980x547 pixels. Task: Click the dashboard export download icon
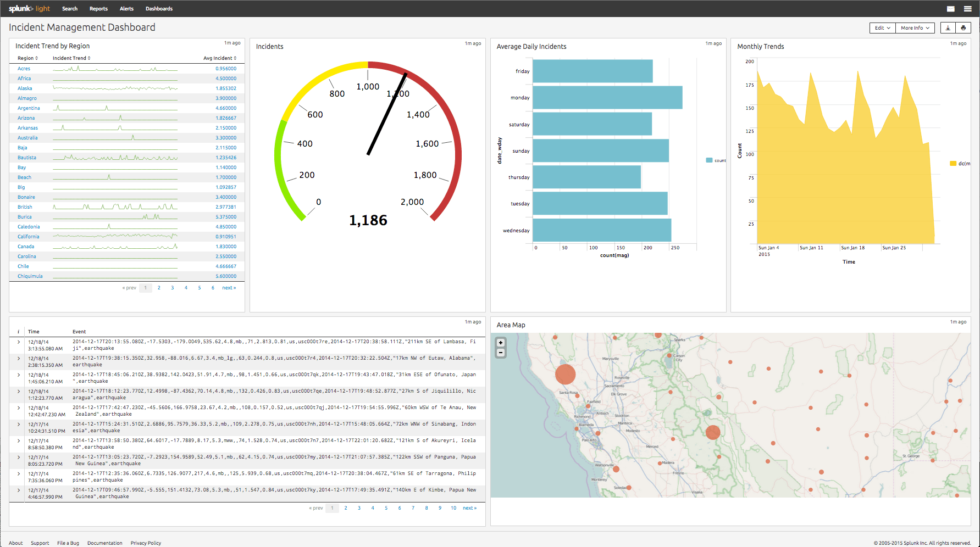point(947,27)
